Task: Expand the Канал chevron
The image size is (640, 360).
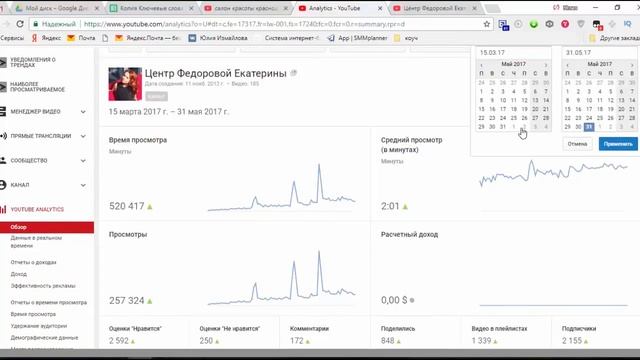Action: pyautogui.click(x=83, y=185)
